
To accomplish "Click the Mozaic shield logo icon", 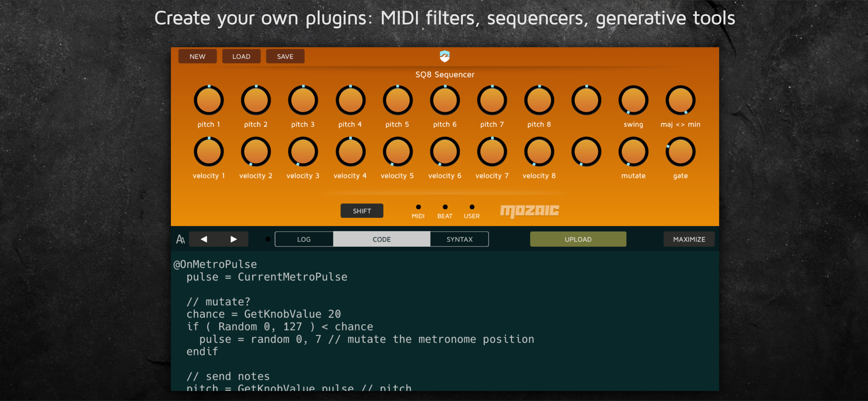I will point(444,56).
